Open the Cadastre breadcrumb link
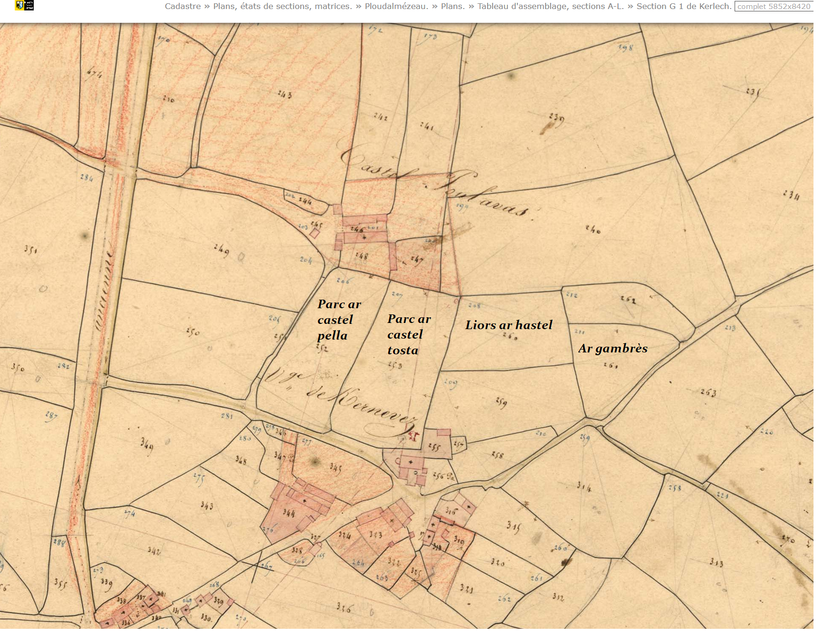Image resolution: width=823 pixels, height=644 pixels. [182, 6]
